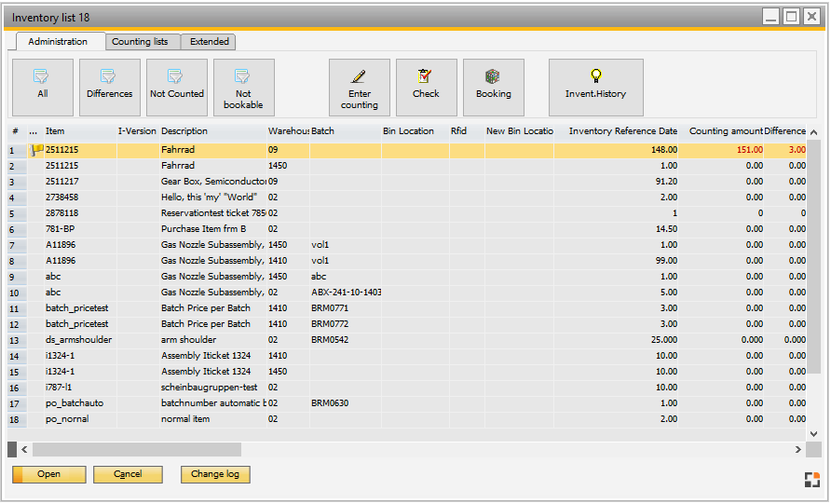Run the Check function

427,88
